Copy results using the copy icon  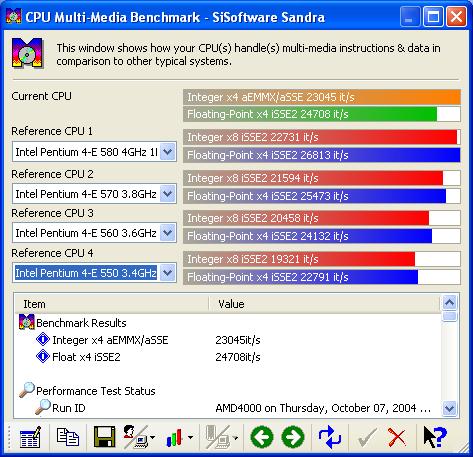(x=68, y=437)
